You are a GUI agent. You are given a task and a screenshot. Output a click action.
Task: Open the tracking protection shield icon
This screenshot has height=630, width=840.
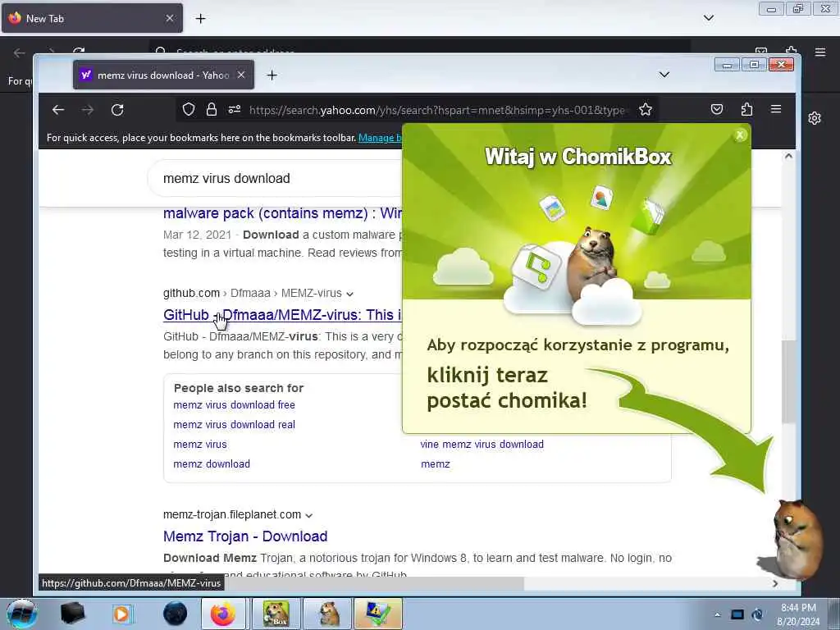(x=188, y=110)
